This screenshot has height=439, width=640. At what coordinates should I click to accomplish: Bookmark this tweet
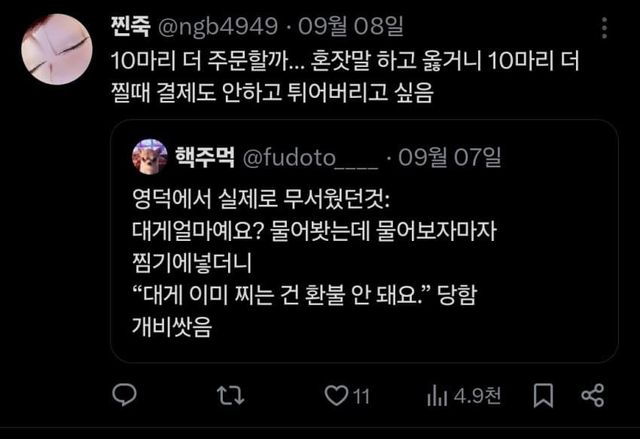click(543, 395)
